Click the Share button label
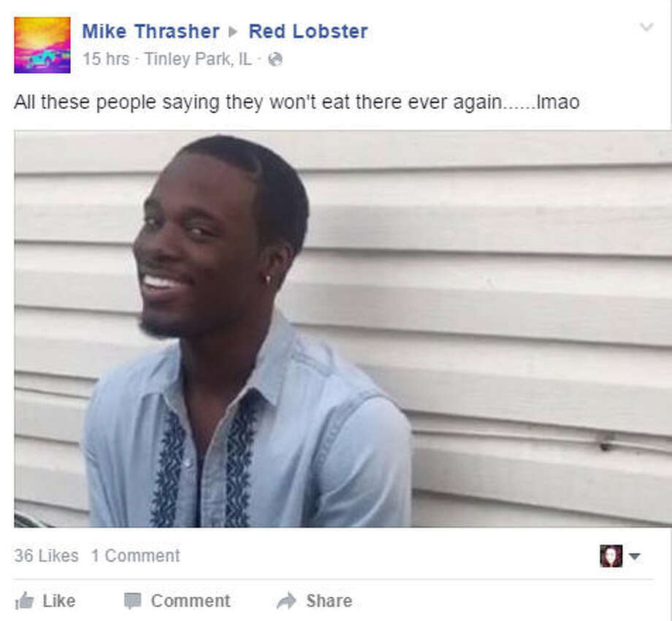This screenshot has width=672, height=621. [329, 601]
